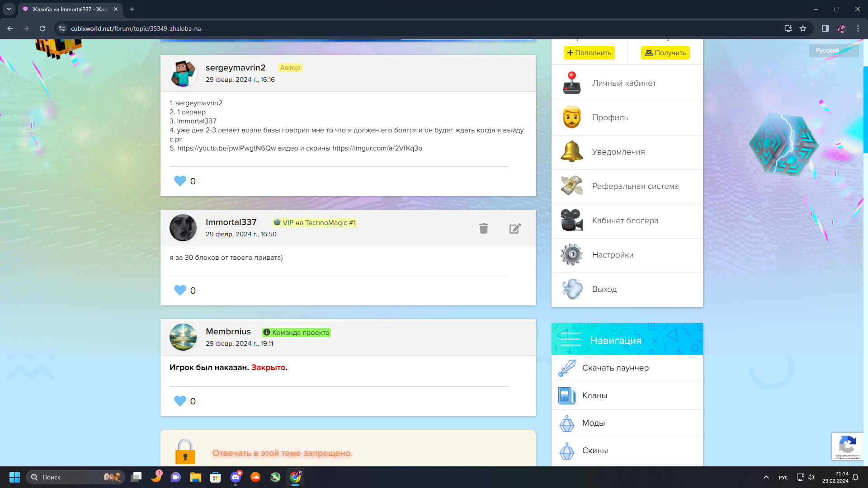This screenshot has height=488, width=868.
Task: Show hidden system tray icons chevron
Action: click(x=766, y=477)
